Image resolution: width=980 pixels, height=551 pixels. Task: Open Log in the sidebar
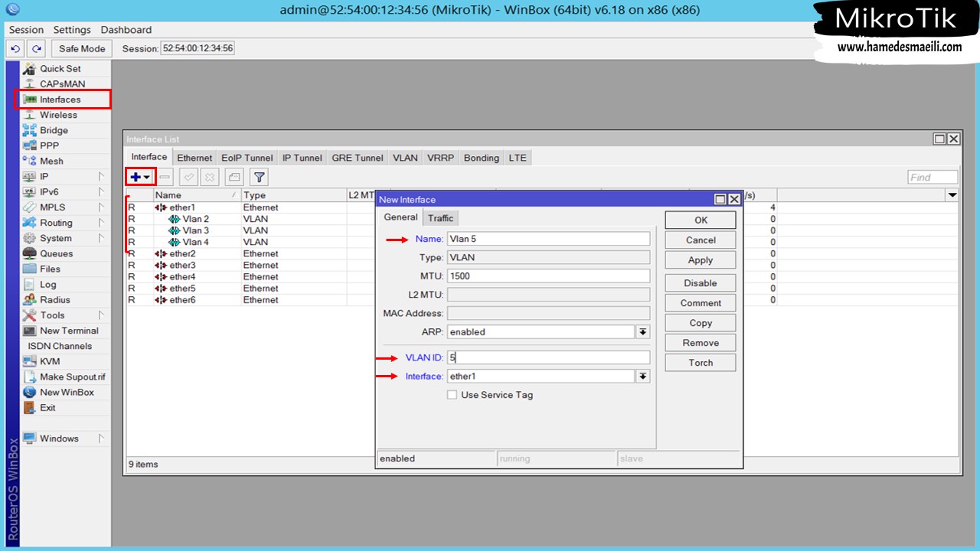click(x=47, y=284)
